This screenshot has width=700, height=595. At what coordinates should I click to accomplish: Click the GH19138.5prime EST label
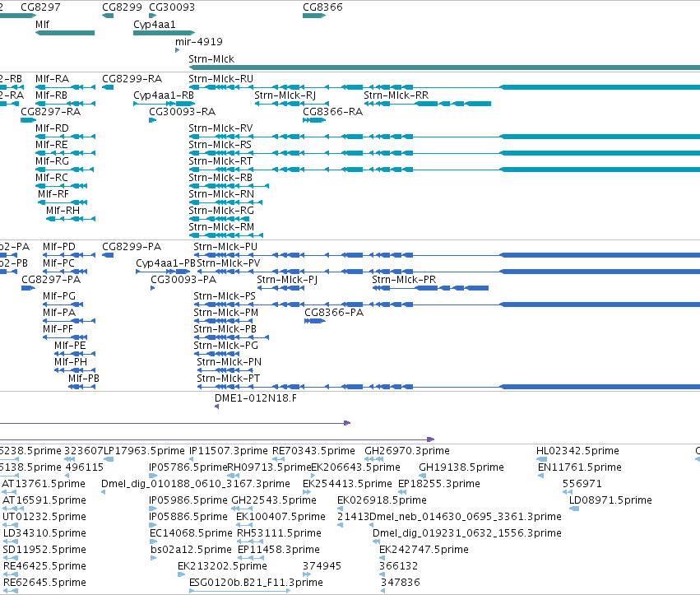[461, 467]
